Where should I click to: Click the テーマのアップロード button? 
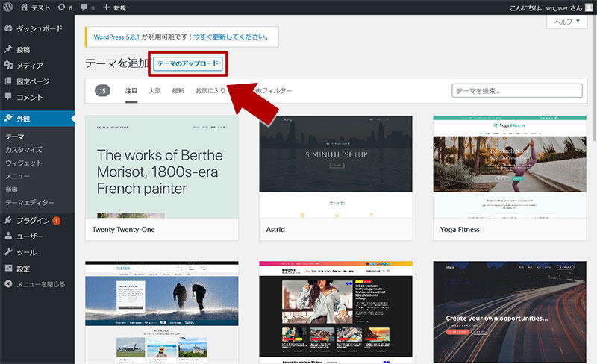click(x=188, y=63)
